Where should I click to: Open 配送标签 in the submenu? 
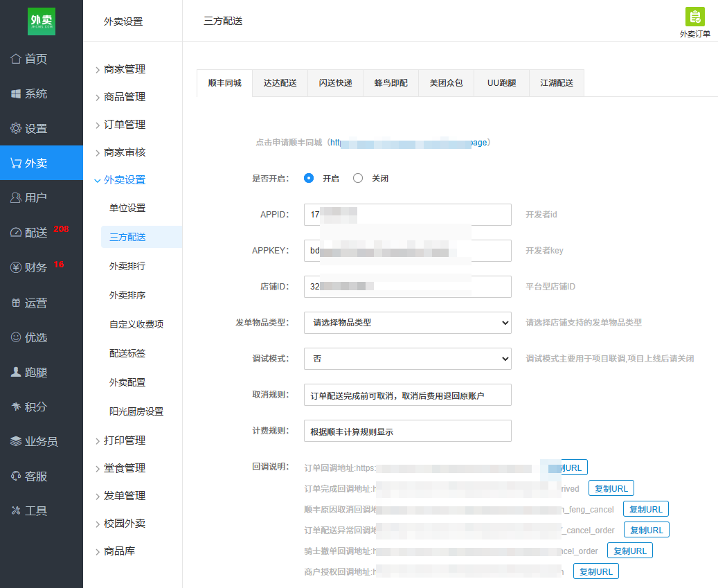point(127,353)
